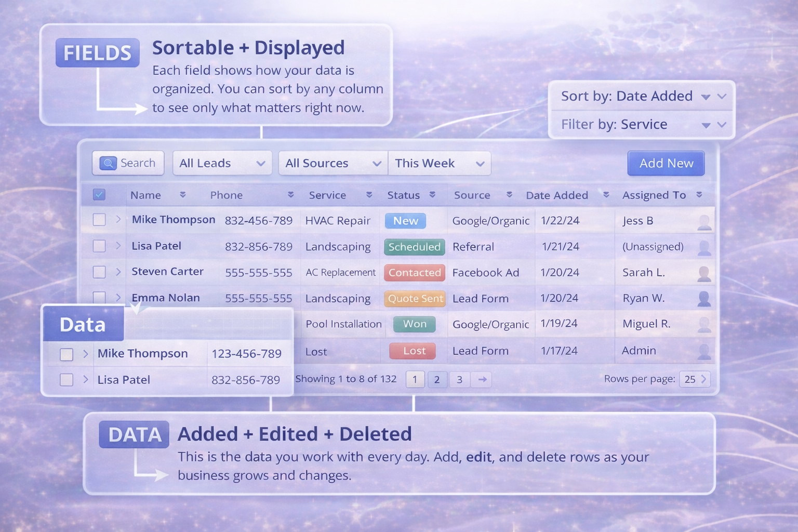798x532 pixels.
Task: Click Jess B's avatar icon
Action: 704,220
